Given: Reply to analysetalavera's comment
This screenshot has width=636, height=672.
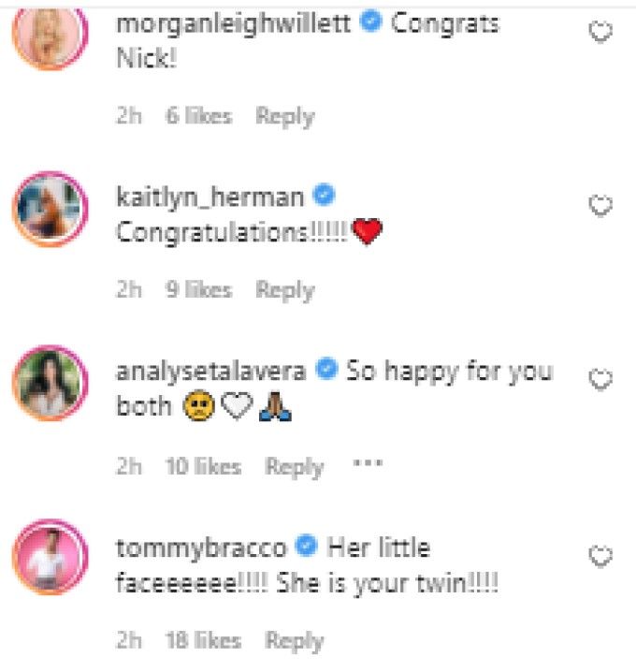Looking at the screenshot, I should (x=295, y=467).
